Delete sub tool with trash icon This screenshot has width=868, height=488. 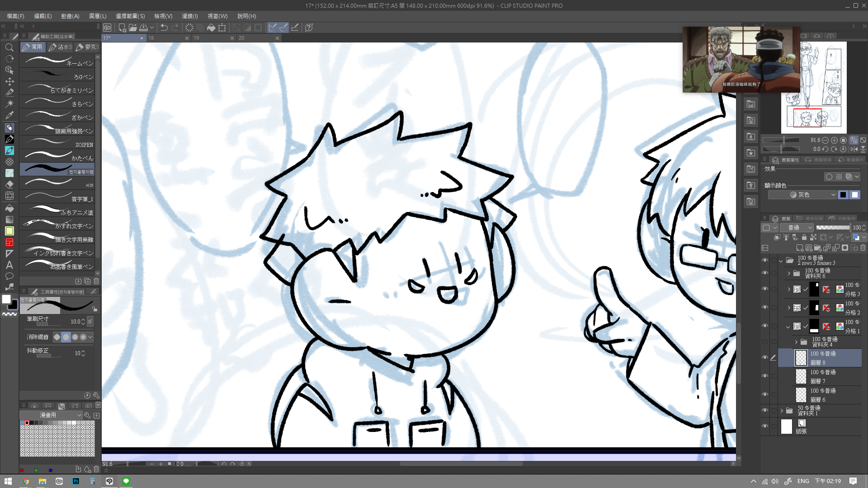[x=96, y=281]
